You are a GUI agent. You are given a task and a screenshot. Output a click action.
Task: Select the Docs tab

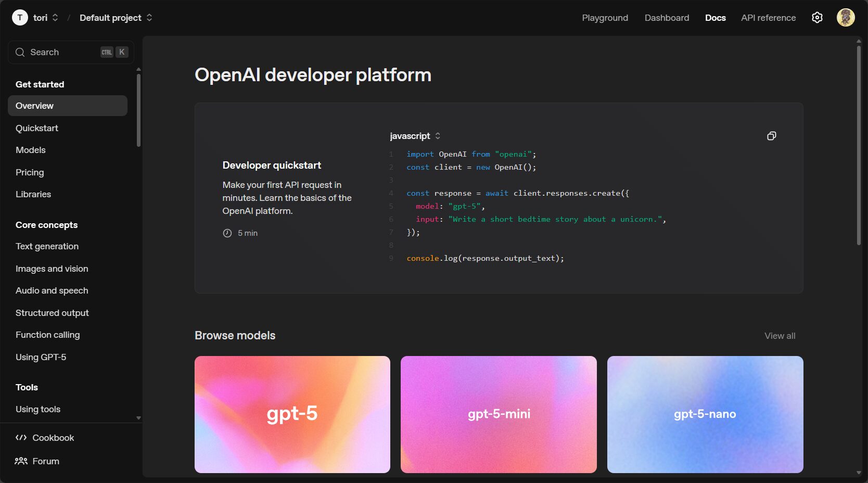[715, 18]
